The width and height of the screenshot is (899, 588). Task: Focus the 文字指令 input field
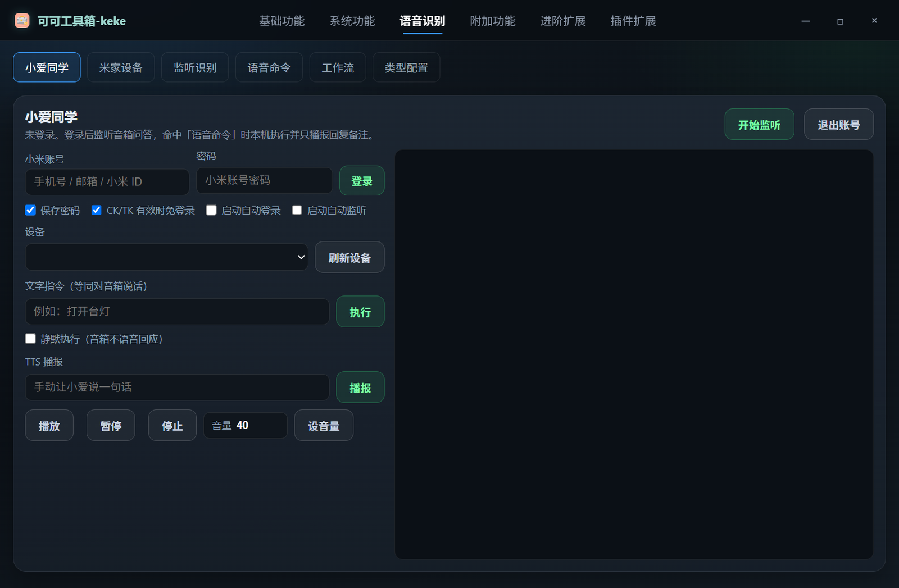tap(177, 312)
